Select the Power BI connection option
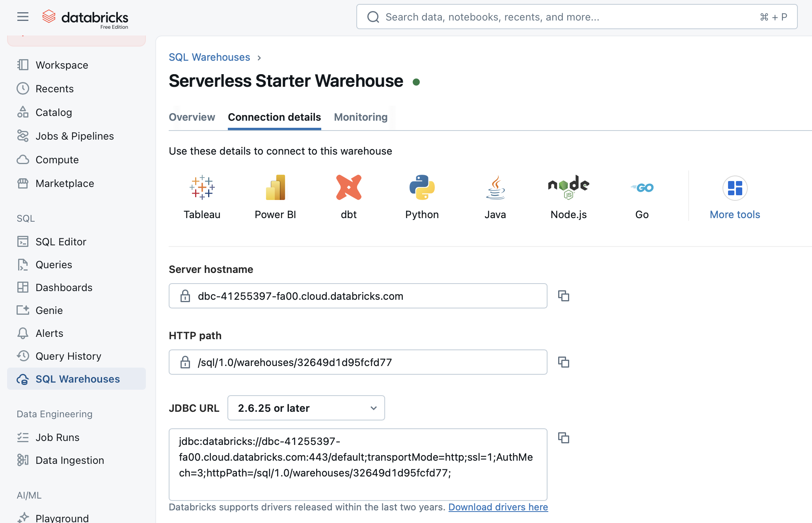Image resolution: width=812 pixels, height=523 pixels. [x=275, y=196]
